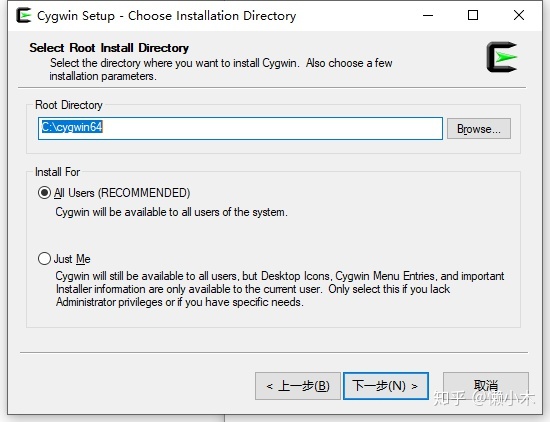Minimize the Cygwin Setup window

pyautogui.click(x=428, y=15)
